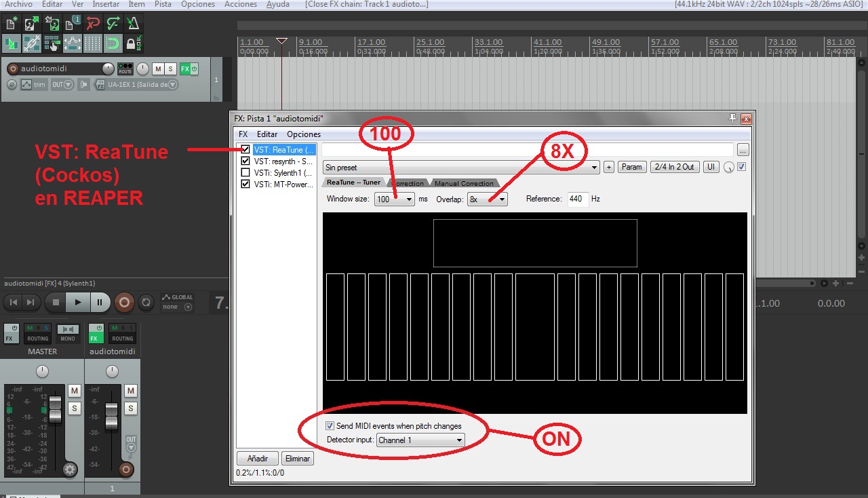Toggle phase invert on audiotomidi track

click(12, 85)
